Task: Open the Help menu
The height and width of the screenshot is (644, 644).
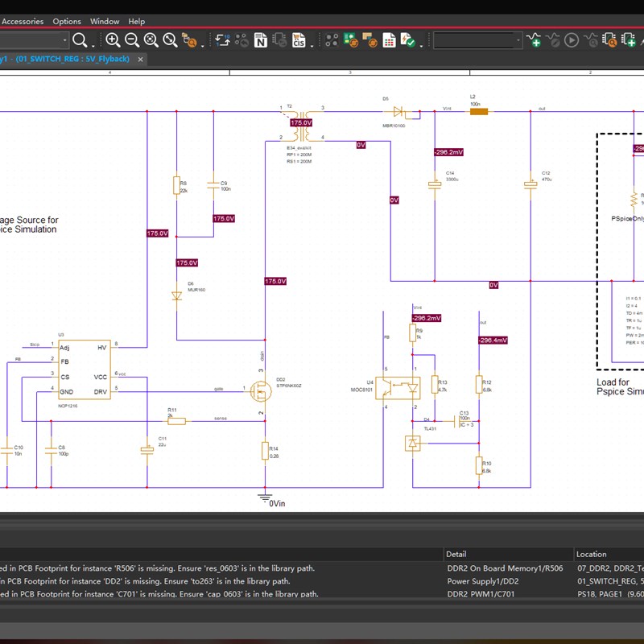Action: (136, 22)
